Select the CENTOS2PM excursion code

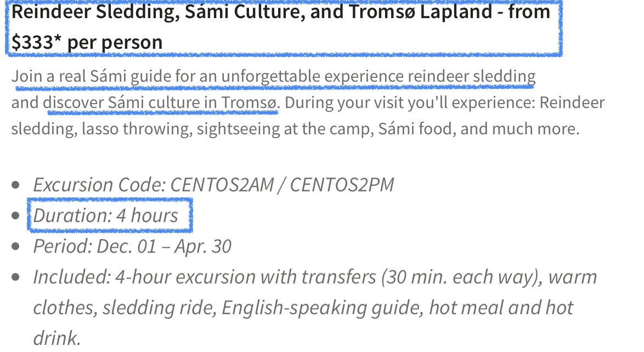tap(342, 185)
